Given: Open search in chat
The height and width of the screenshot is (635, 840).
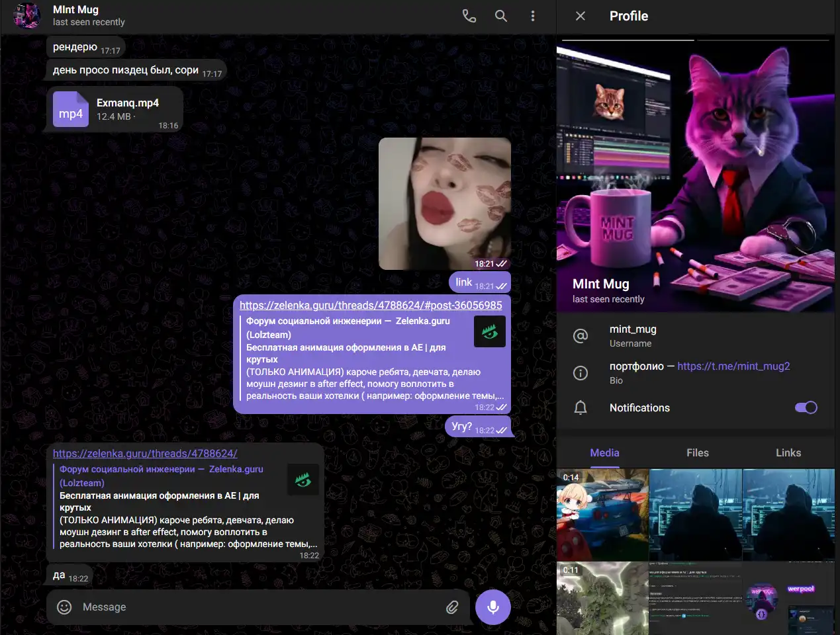Looking at the screenshot, I should tap(501, 16).
